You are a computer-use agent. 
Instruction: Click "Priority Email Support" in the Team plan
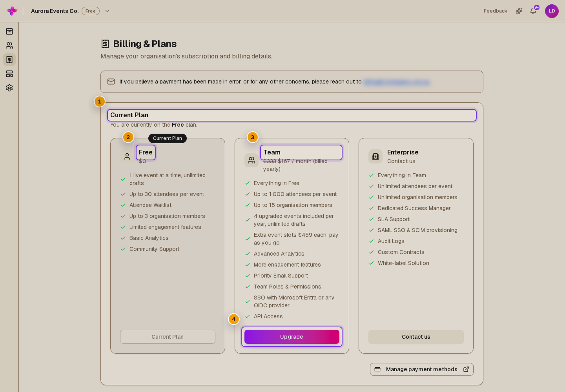281,276
